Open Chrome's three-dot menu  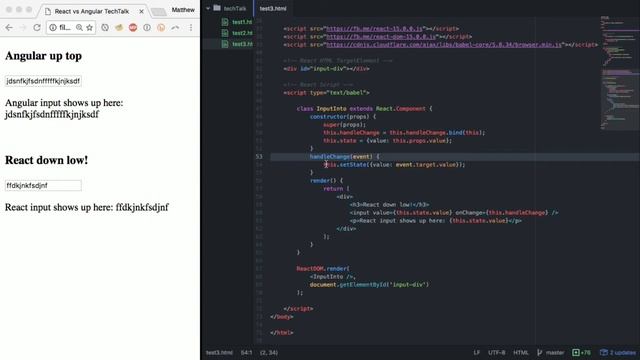pyautogui.click(x=191, y=27)
